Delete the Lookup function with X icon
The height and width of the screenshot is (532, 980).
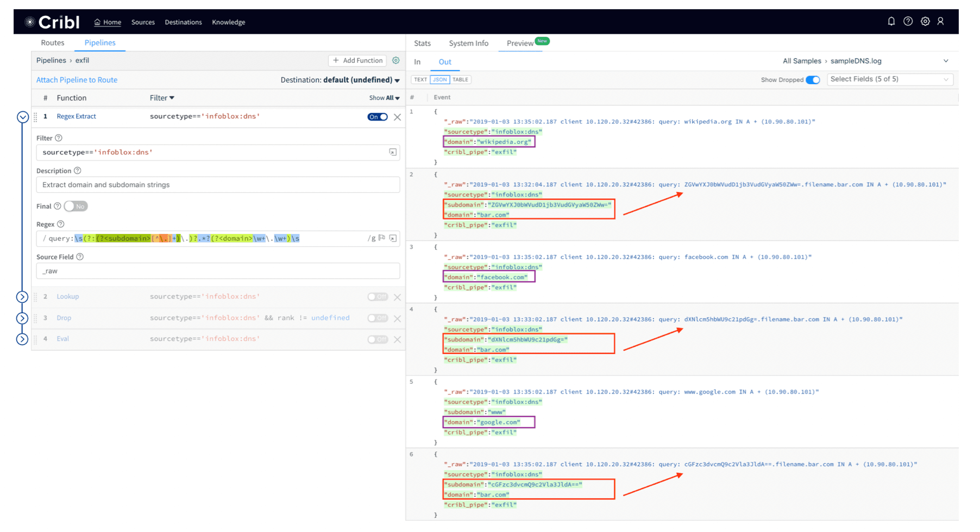397,297
